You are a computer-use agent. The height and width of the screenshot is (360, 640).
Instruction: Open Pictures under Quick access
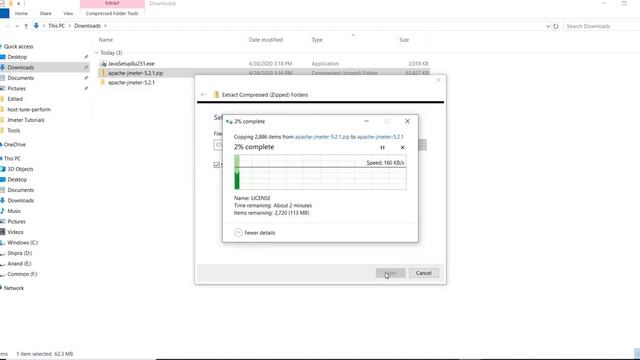(x=16, y=89)
